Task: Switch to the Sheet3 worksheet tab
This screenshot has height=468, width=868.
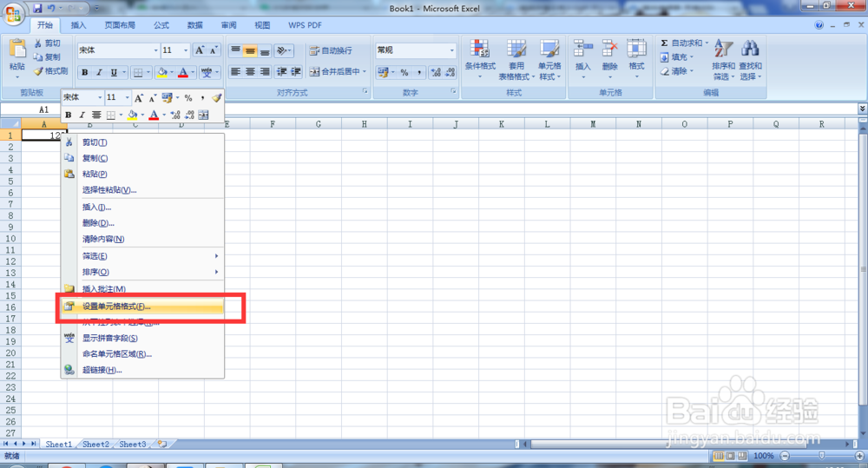Action: tap(133, 445)
